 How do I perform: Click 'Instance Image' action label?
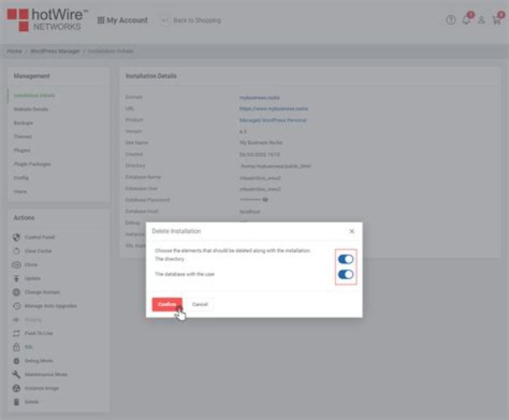42,388
